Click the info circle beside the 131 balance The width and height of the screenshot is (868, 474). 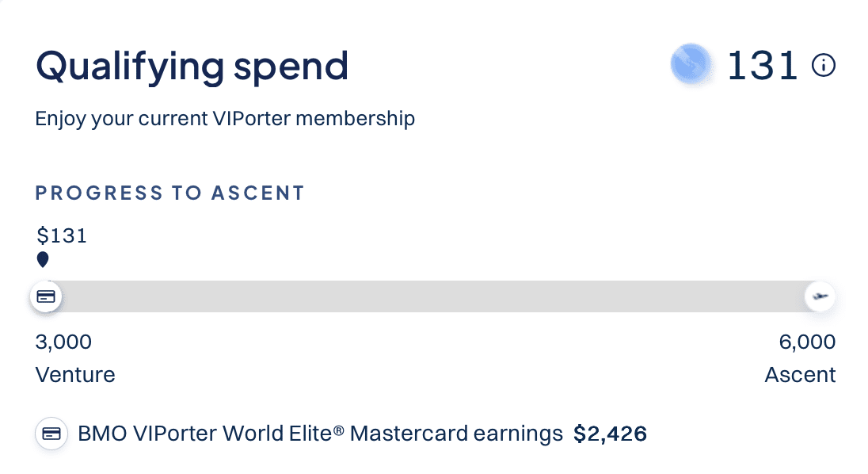tap(824, 66)
